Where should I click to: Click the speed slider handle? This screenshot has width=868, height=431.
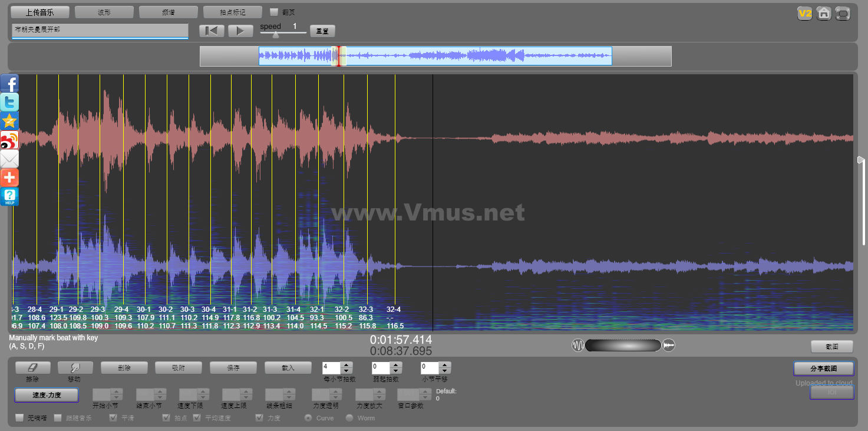coord(276,34)
